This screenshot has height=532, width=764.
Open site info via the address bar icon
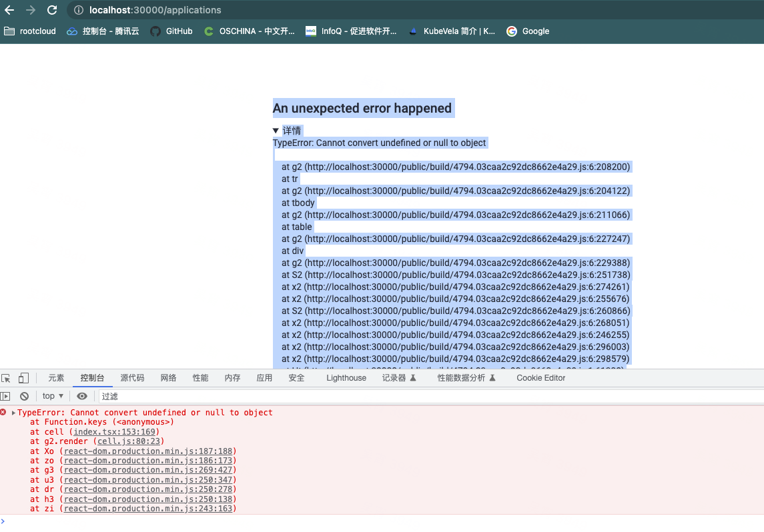79,10
